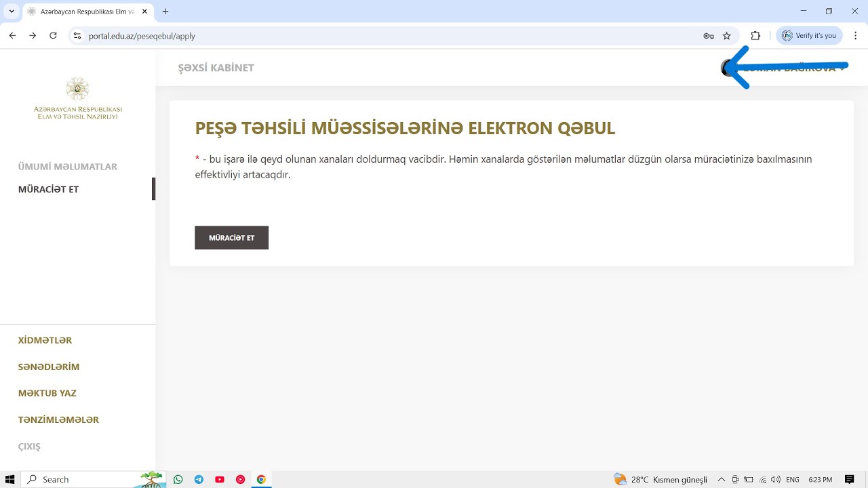The height and width of the screenshot is (488, 868).
Task: Open the Chrome extensions puzzle icon
Action: (755, 36)
